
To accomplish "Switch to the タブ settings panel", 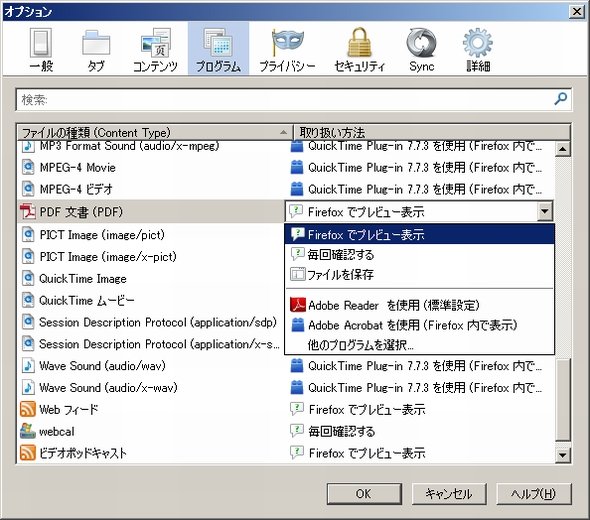I will coord(96,50).
